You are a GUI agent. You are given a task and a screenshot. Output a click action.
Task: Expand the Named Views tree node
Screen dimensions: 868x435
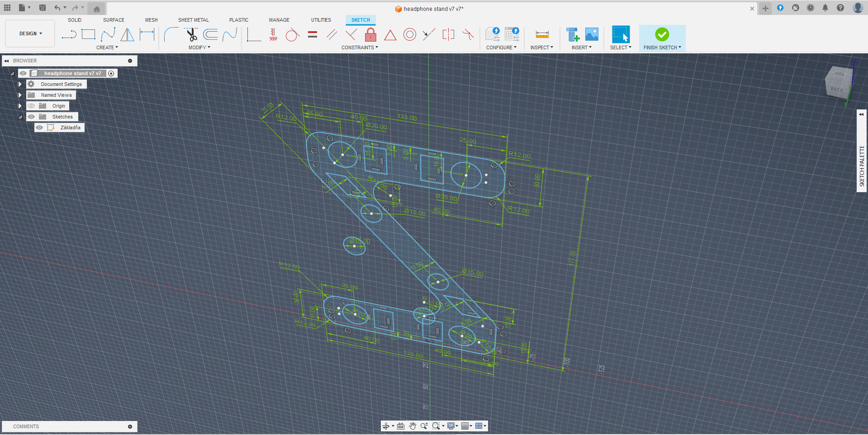(20, 95)
